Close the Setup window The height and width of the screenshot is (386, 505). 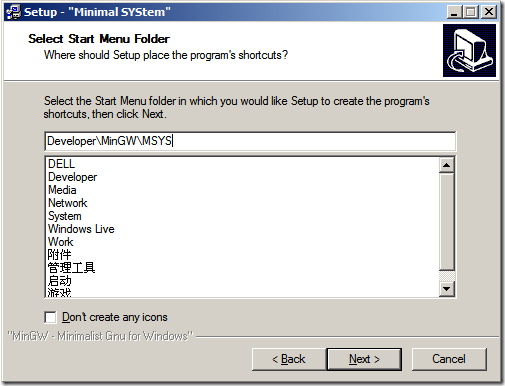coord(489,12)
